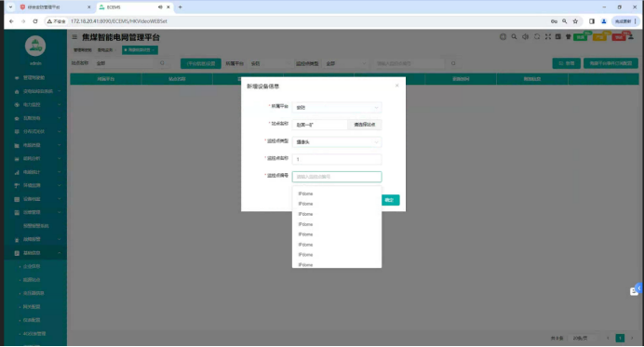Bookmark this page with the star icon

[x=575, y=21]
